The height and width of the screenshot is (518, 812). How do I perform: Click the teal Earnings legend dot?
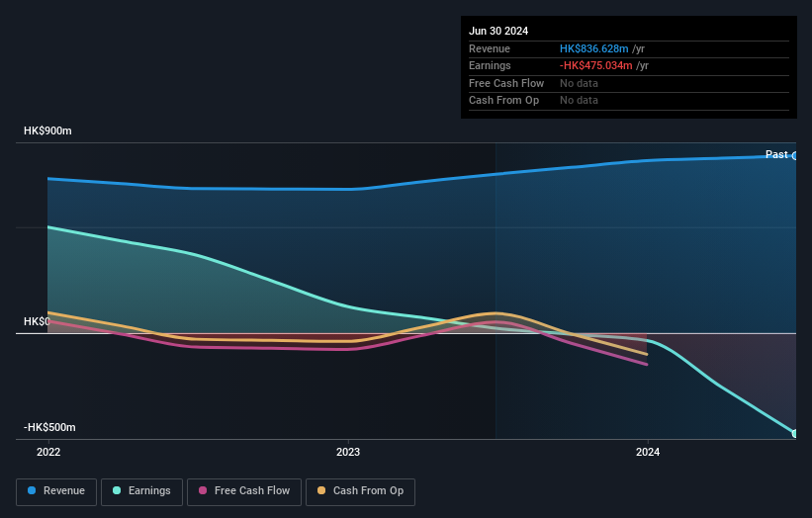click(117, 490)
